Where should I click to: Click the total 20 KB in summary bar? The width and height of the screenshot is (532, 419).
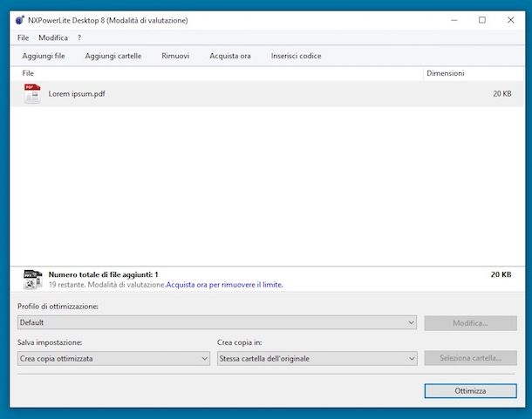(x=501, y=274)
